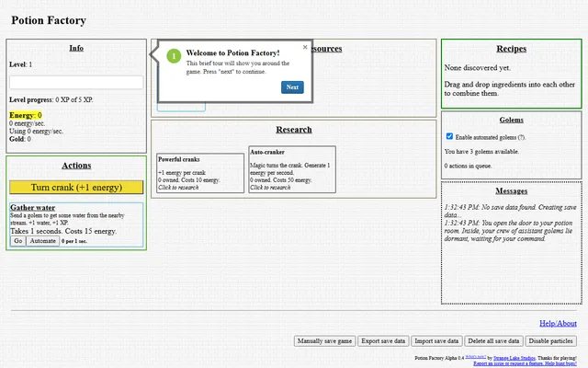Click Delete all save data button
Viewport: 588px width, 368px height.
(493, 341)
